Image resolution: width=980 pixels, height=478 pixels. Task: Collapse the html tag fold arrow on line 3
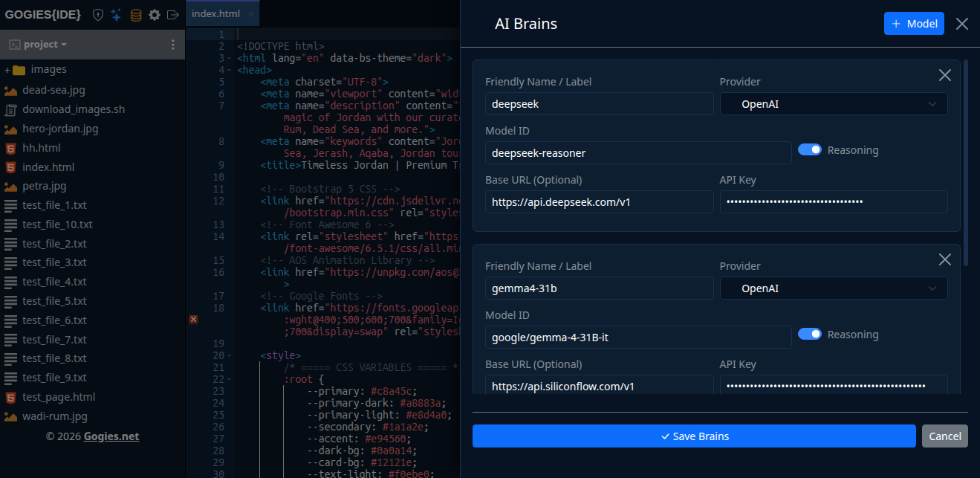click(x=231, y=58)
